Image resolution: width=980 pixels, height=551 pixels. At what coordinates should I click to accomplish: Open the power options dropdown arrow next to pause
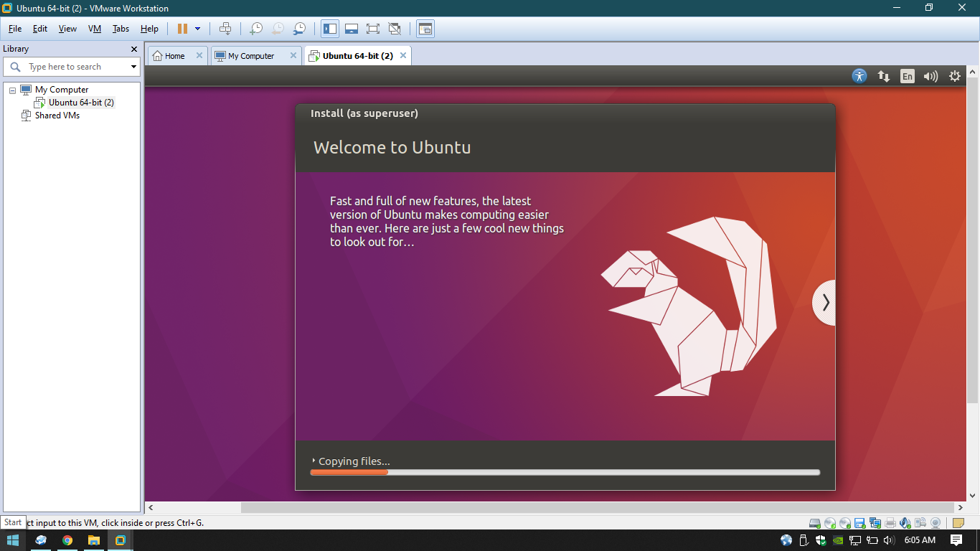point(197,29)
